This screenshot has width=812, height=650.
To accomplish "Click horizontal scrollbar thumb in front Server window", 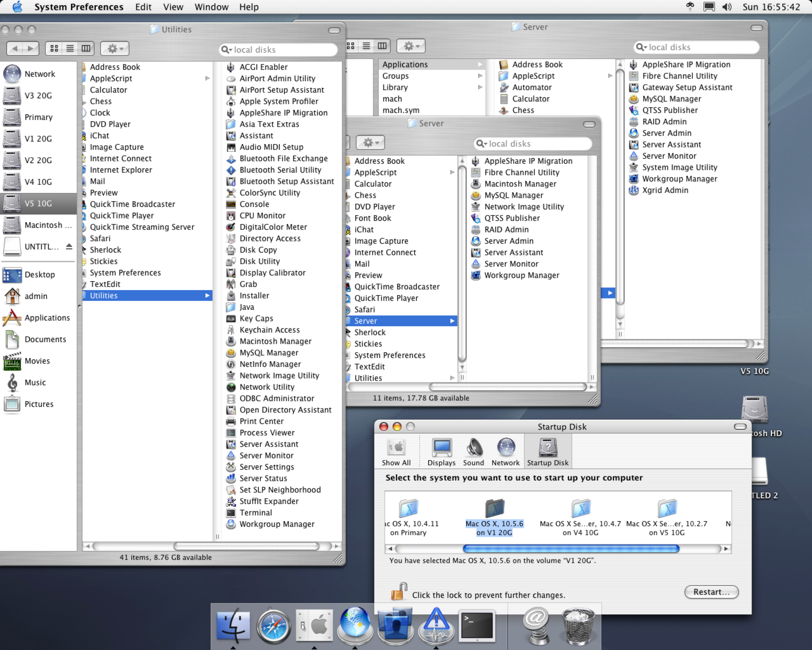I will point(508,387).
